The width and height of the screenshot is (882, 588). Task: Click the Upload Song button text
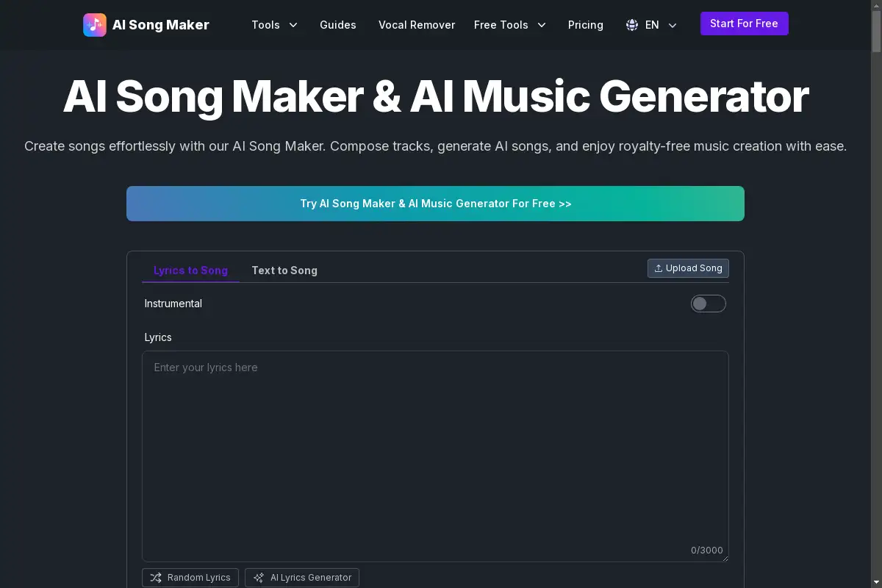coord(694,268)
